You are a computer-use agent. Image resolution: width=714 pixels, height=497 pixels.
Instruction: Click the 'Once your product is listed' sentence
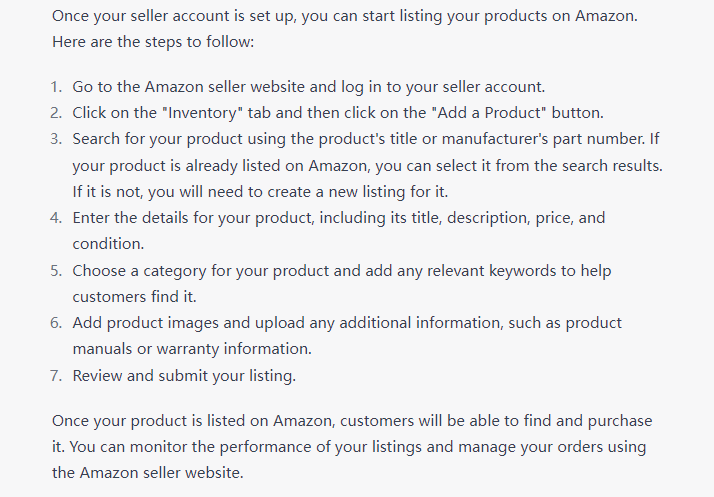click(x=352, y=420)
